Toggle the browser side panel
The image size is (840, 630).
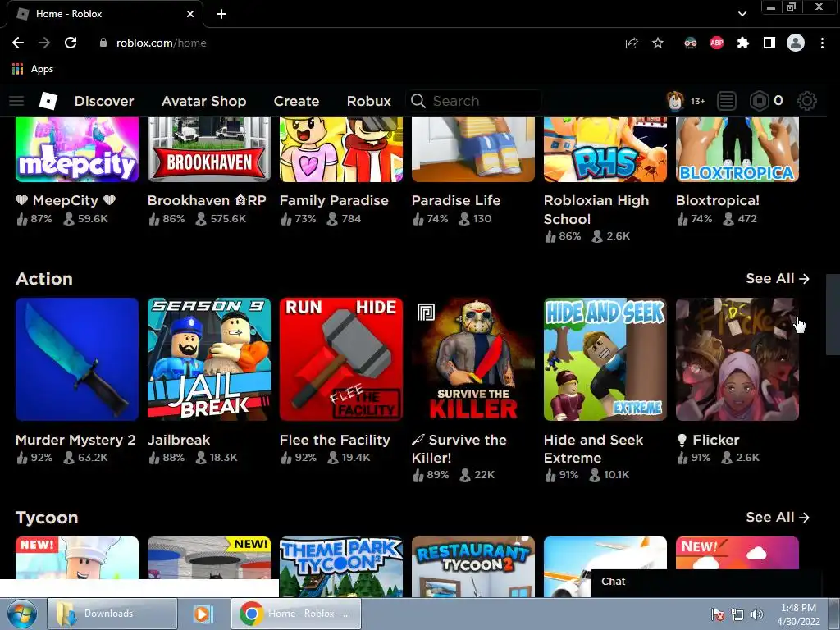(x=769, y=43)
